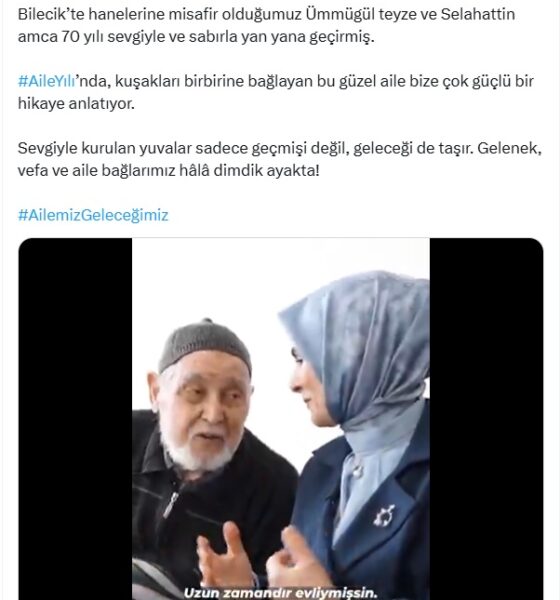
Task: Click the right black bar of the video
Action: point(486,419)
